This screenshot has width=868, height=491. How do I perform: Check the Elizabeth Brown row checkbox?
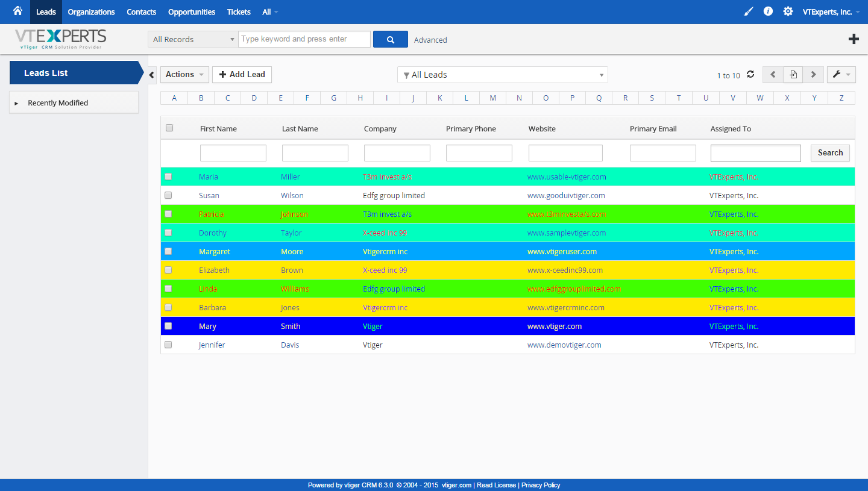(168, 270)
